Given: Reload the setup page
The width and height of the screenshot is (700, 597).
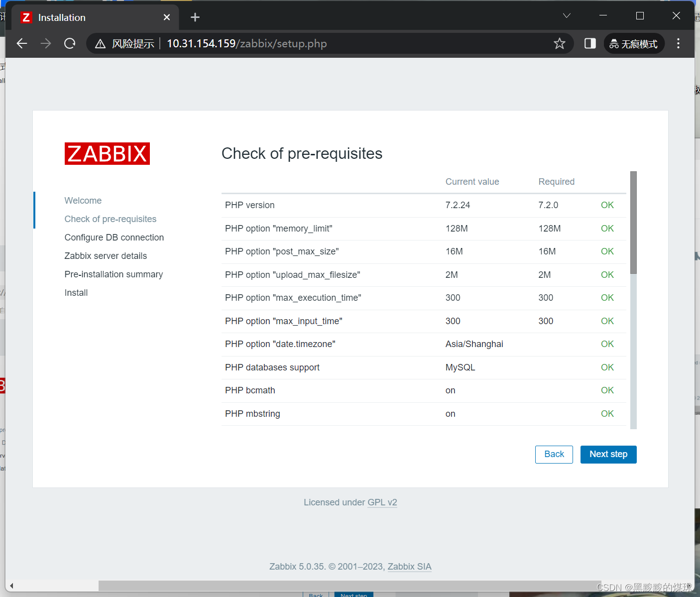Looking at the screenshot, I should pyautogui.click(x=70, y=43).
